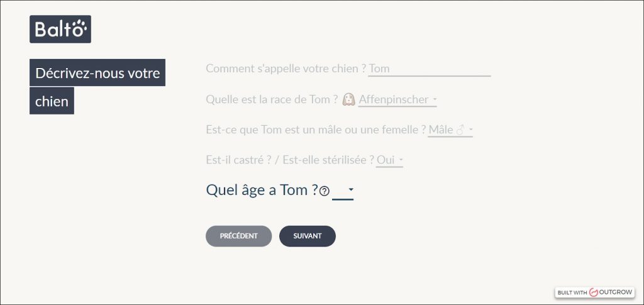Click the male symbol next to Mâle

coord(460,130)
